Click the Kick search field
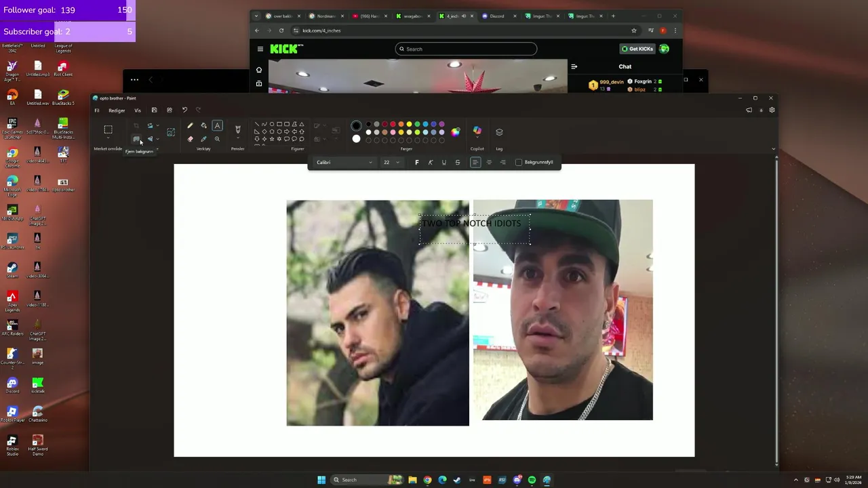This screenshot has height=488, width=868. (x=467, y=49)
